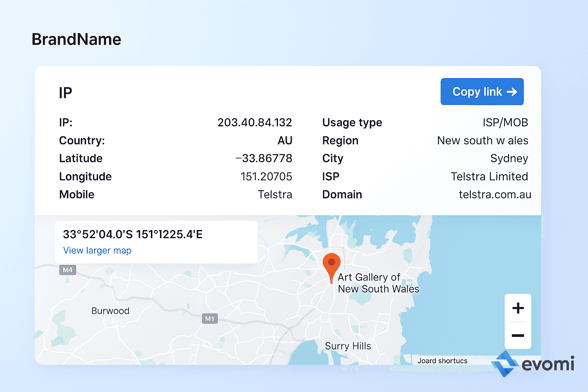This screenshot has height=392, width=588.
Task: Click the Usage type label
Action: tap(352, 122)
